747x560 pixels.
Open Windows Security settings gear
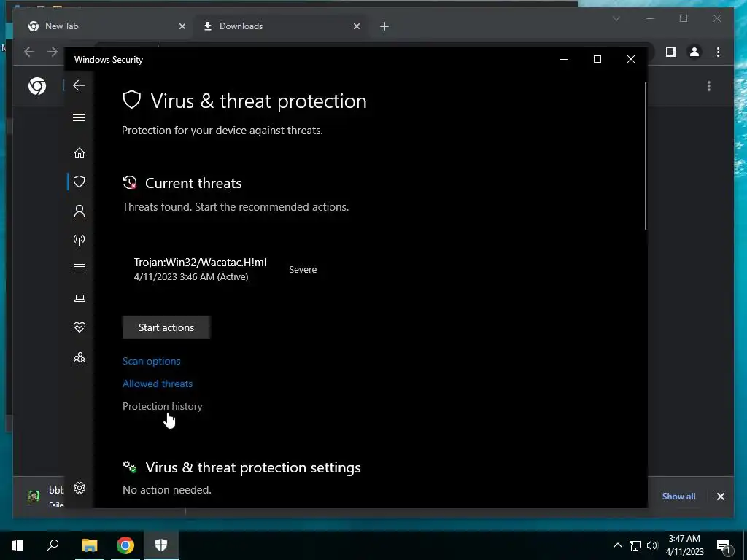point(79,488)
